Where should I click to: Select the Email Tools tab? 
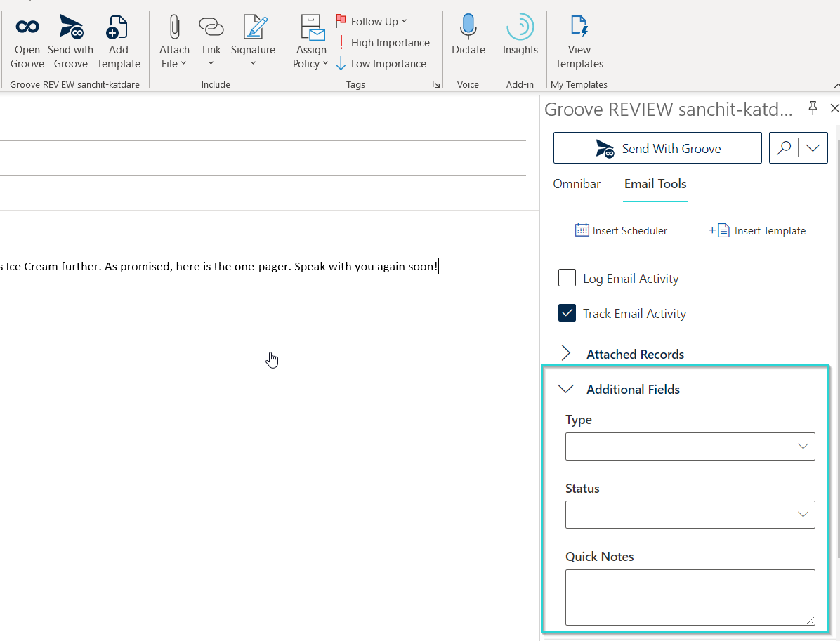pos(655,184)
